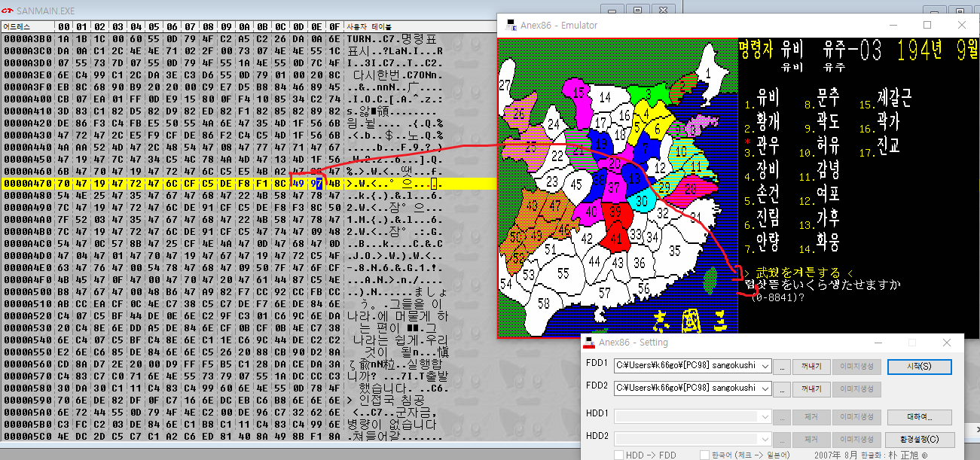Click the 어드레스 address column header
Screen dimensions: 980x460
click(x=27, y=27)
